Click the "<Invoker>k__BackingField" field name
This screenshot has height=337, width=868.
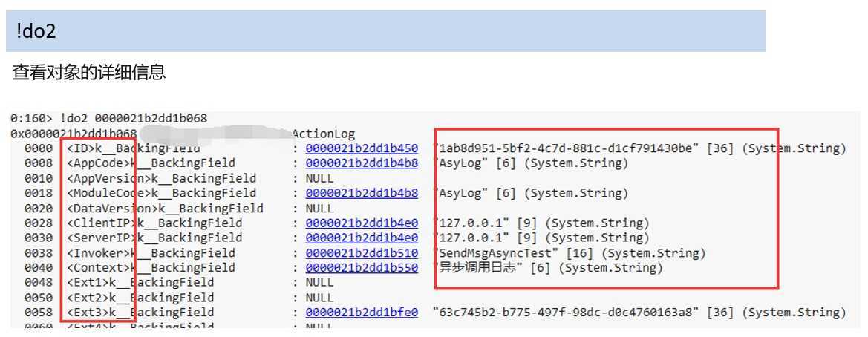click(151, 253)
